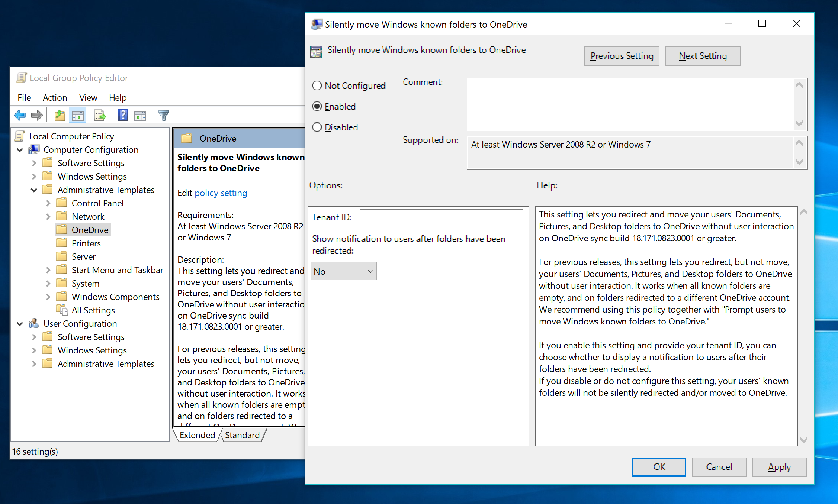Click the Up one level folder icon

click(x=60, y=115)
